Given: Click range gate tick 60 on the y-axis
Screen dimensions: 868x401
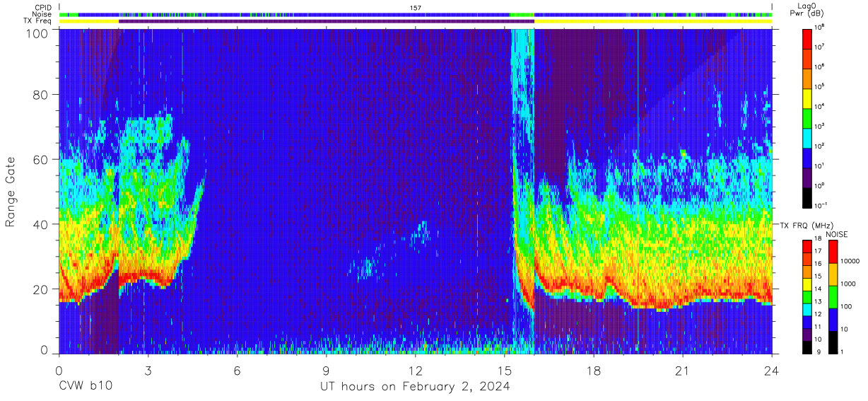Looking at the screenshot, I should pos(41,160).
